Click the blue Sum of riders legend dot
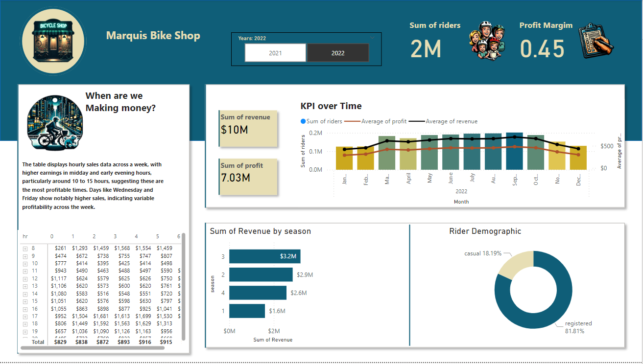 303,121
